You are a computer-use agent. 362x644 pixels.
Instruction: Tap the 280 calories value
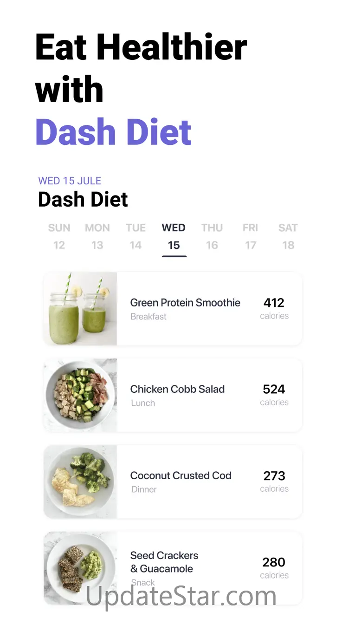[x=274, y=562]
